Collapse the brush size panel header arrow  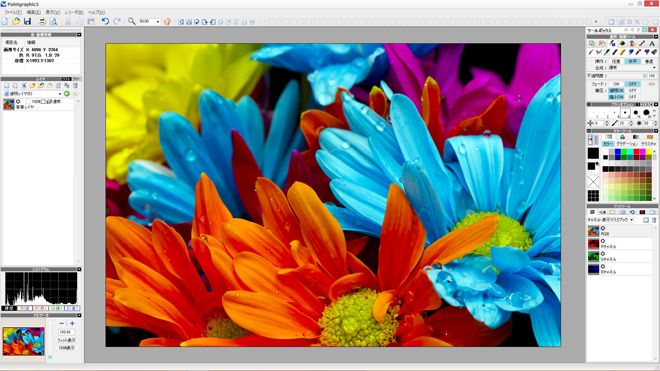pyautogui.click(x=655, y=104)
